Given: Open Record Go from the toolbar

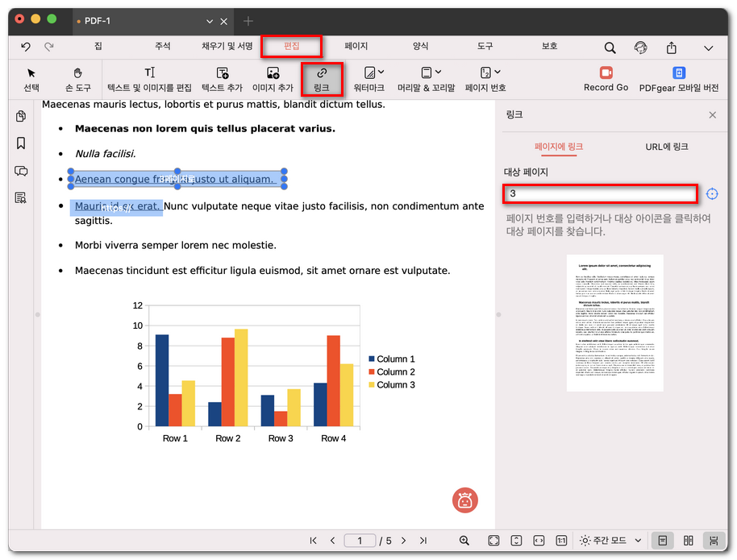Looking at the screenshot, I should tap(606, 79).
